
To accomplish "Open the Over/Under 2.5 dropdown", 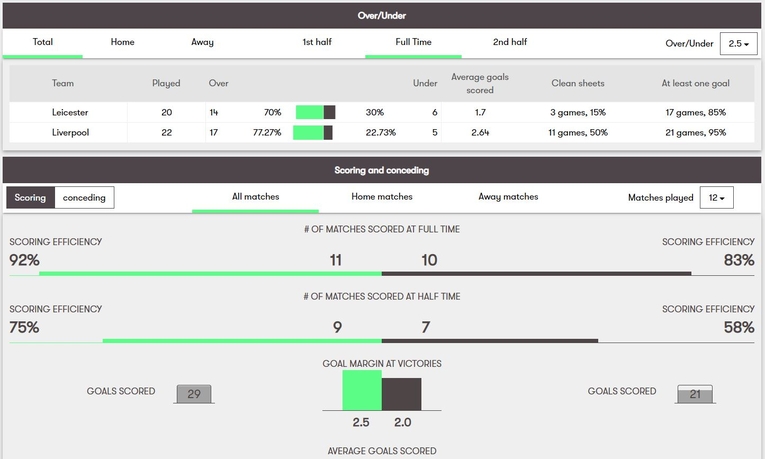I will 739,43.
